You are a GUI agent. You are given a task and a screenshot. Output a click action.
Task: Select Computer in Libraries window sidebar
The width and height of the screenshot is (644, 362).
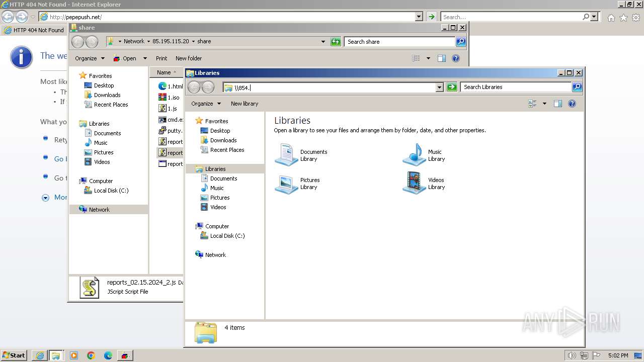point(212,226)
